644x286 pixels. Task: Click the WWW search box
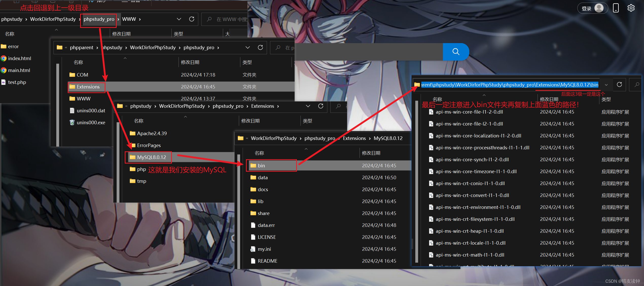(224, 19)
